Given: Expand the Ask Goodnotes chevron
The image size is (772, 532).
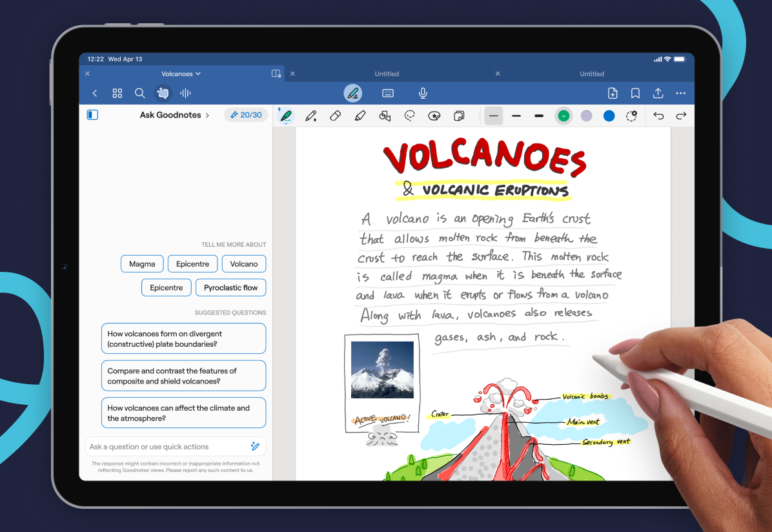Looking at the screenshot, I should point(207,115).
